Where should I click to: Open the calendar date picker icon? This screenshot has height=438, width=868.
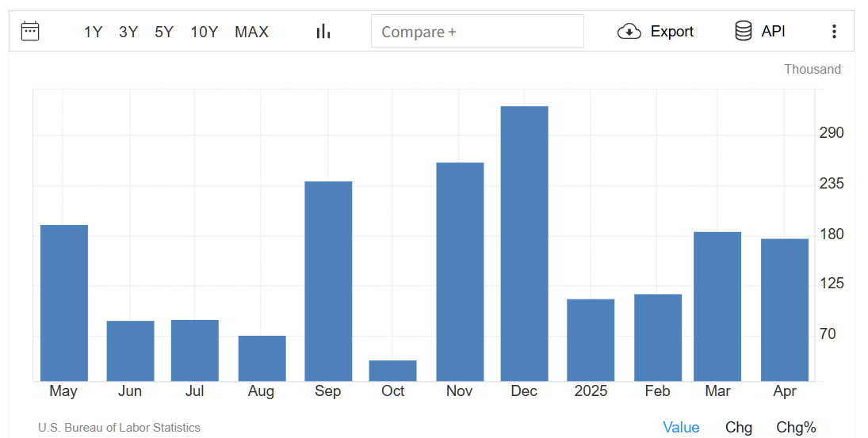30,31
